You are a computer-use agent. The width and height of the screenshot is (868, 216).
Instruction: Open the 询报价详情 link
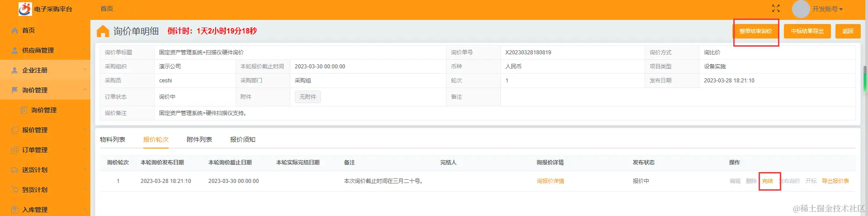click(550, 181)
